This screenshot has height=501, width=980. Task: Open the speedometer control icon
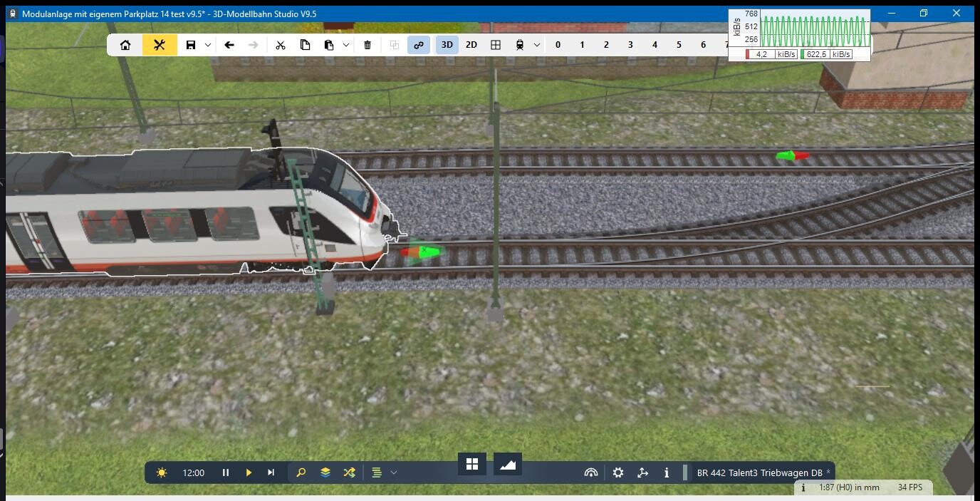[590, 472]
